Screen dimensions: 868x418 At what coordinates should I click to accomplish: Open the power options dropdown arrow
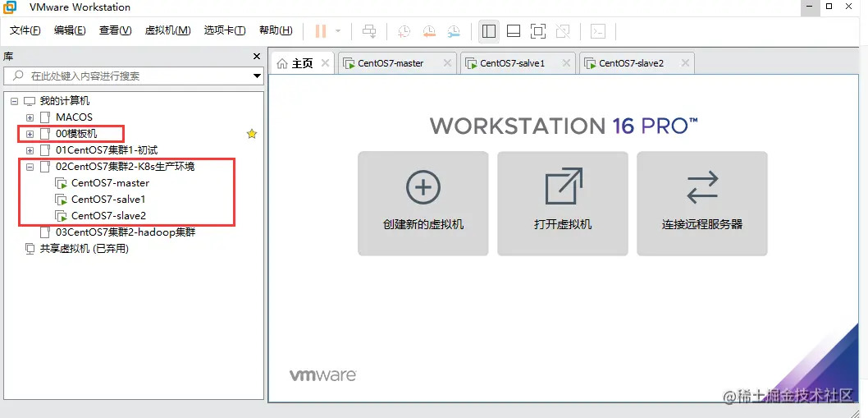point(338,31)
